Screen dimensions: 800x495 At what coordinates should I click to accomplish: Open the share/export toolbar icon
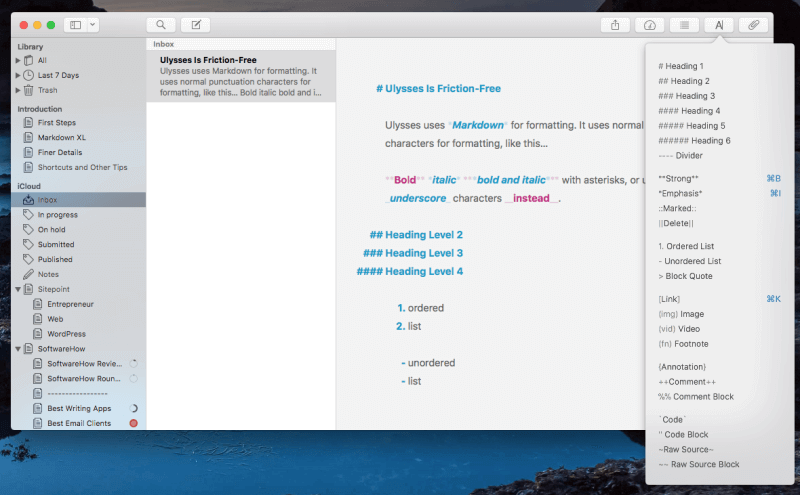615,24
